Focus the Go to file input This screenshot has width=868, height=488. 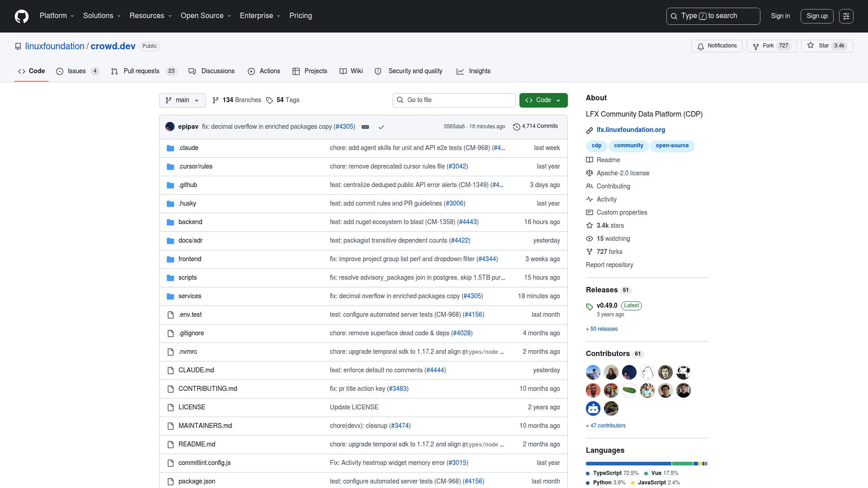coord(454,100)
